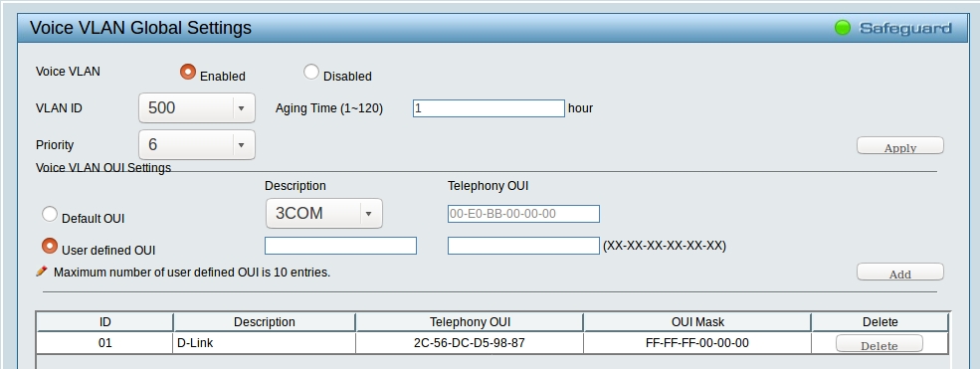The height and width of the screenshot is (369, 980).
Task: Delete the D-Link OUI entry
Action: (880, 344)
